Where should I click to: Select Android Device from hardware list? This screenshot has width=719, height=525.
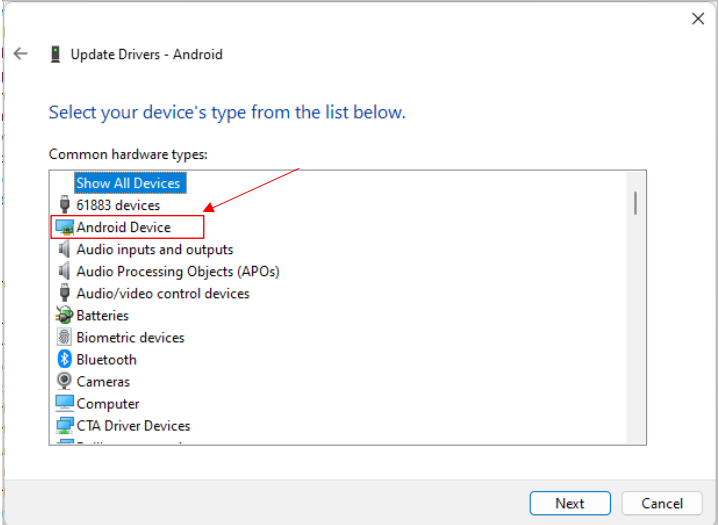124,227
